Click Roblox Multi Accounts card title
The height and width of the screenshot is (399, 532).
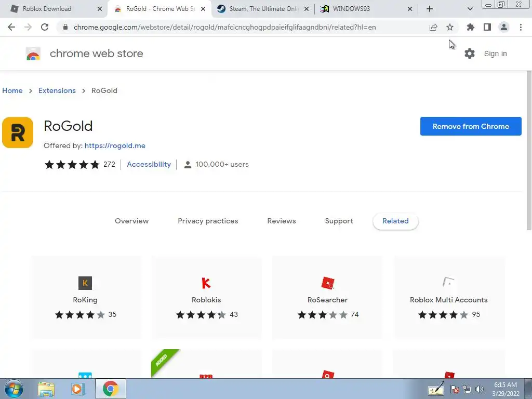[448, 300]
